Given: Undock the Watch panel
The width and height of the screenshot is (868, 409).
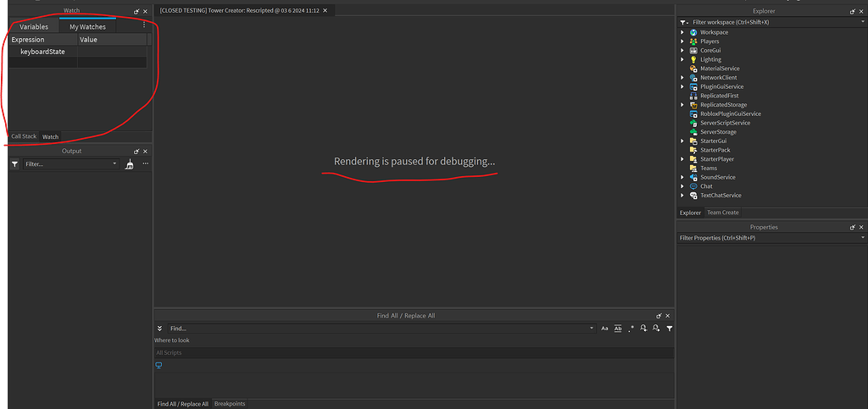Looking at the screenshot, I should (x=136, y=11).
